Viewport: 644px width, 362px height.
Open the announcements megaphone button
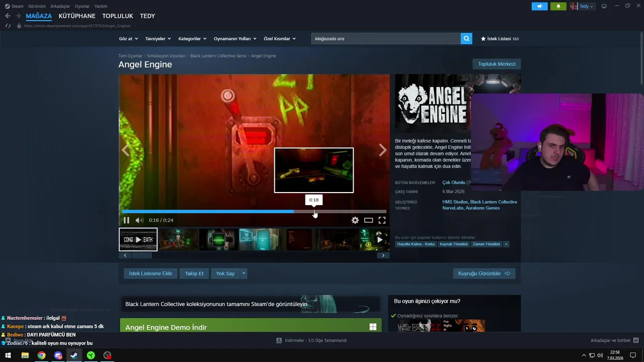539,6
